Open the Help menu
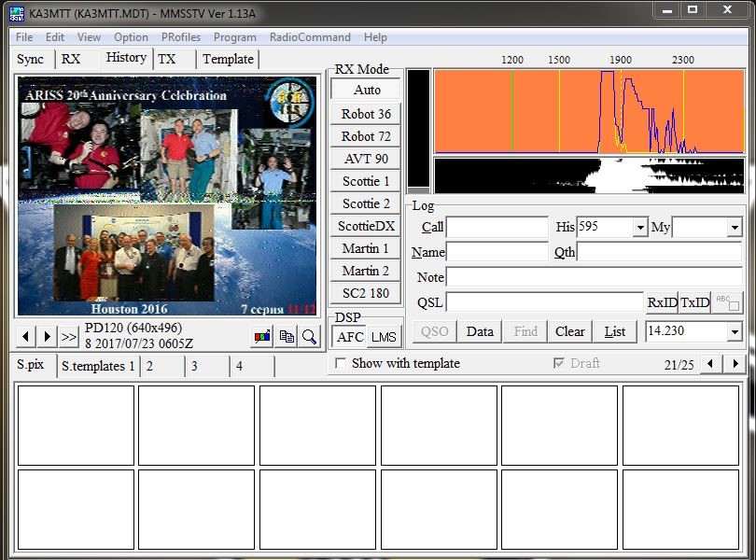 click(375, 37)
